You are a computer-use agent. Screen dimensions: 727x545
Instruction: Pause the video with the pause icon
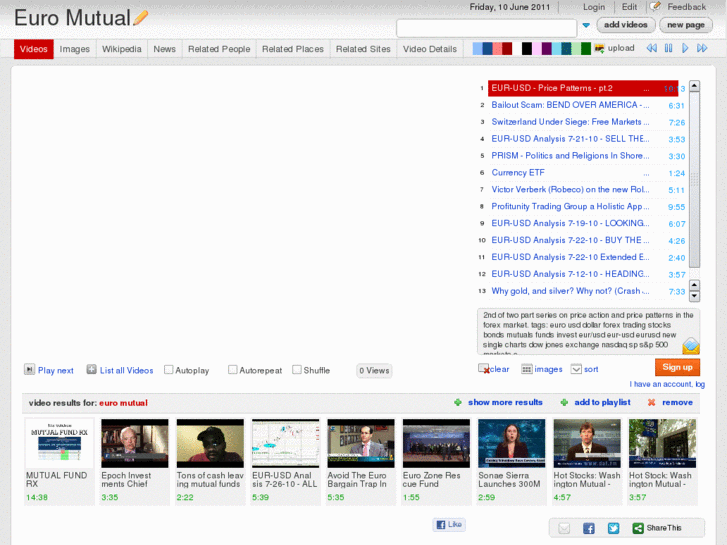(668, 48)
